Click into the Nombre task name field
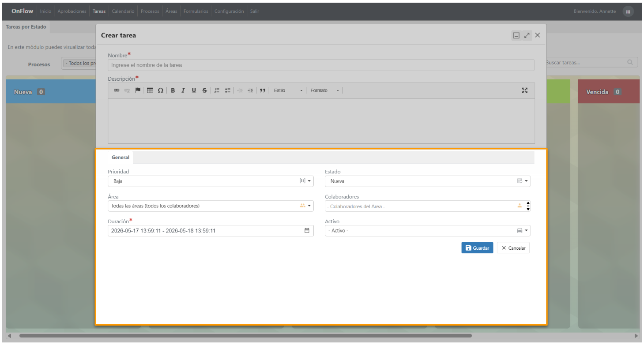 321,65
